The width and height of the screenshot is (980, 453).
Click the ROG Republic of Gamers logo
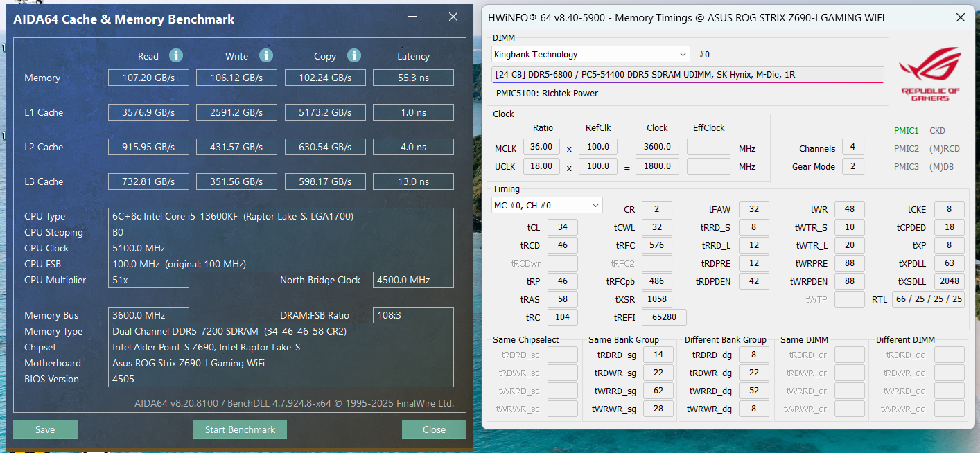click(929, 74)
